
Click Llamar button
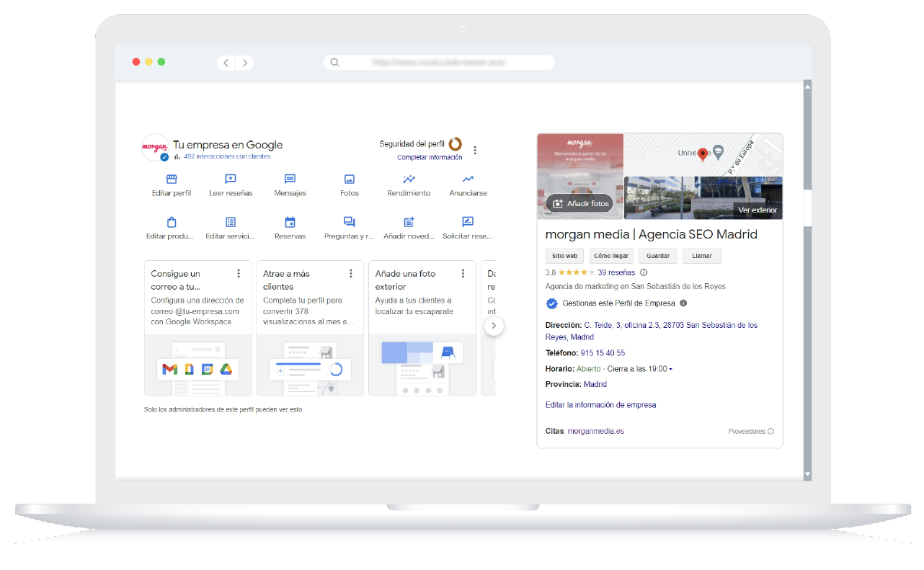702,256
